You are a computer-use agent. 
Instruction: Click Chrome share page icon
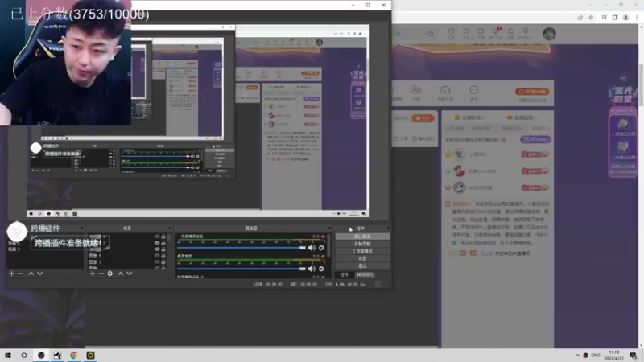tap(580, 18)
